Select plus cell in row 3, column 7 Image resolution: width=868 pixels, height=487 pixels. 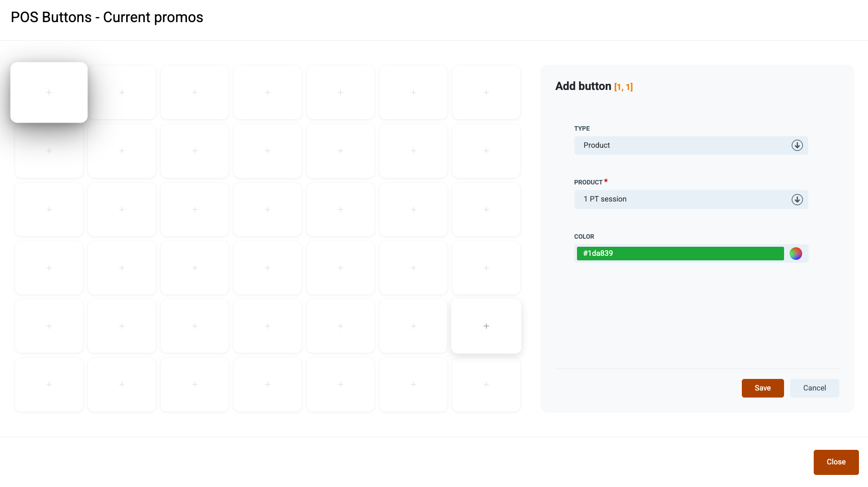pos(486,210)
